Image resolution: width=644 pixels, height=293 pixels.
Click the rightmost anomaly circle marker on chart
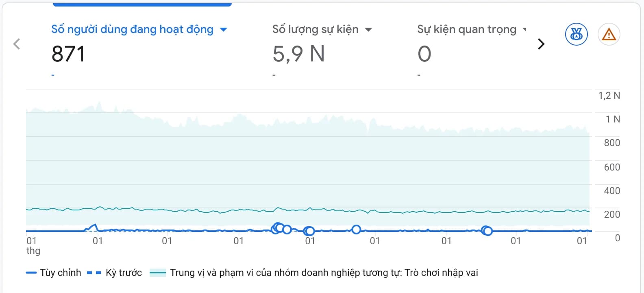pos(487,231)
